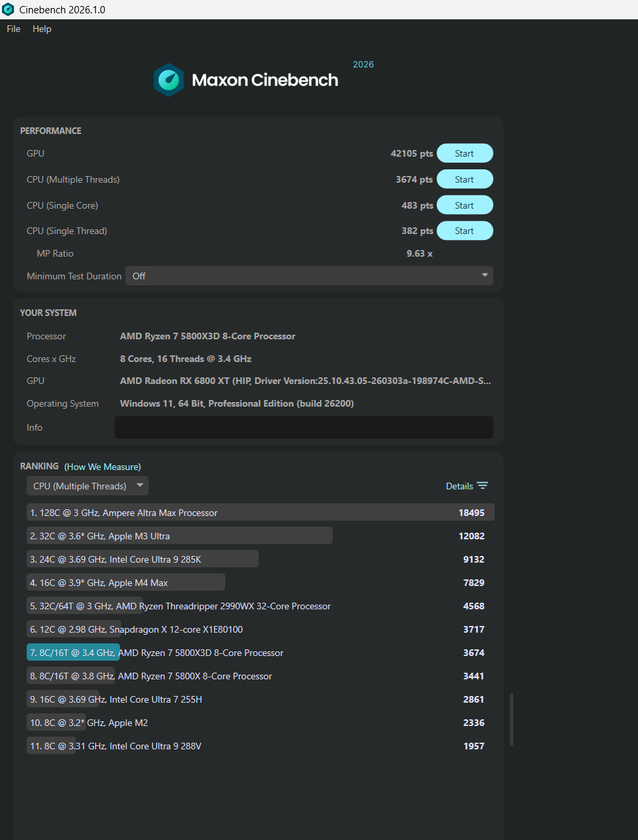
Task: Click the Windows 11 operating system text
Action: (237, 403)
